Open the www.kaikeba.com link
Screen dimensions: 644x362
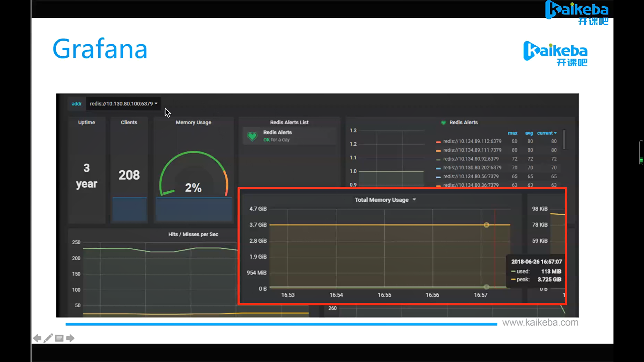540,322
